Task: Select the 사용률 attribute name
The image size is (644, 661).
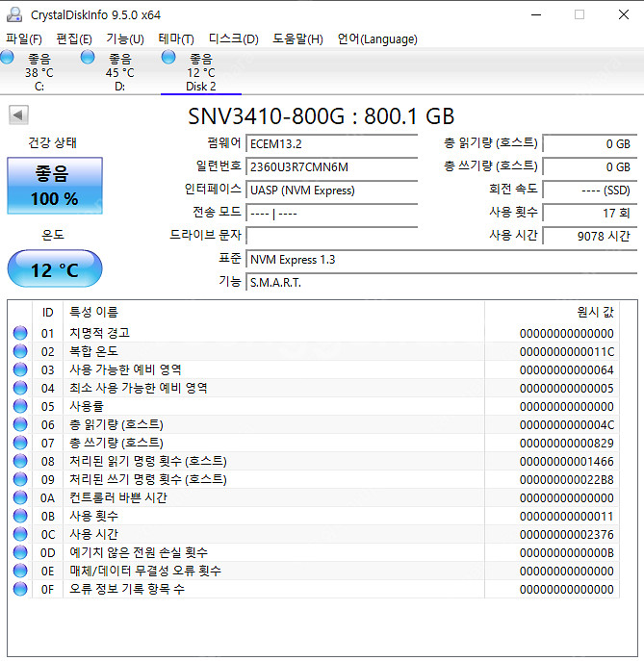Action: click(x=87, y=406)
